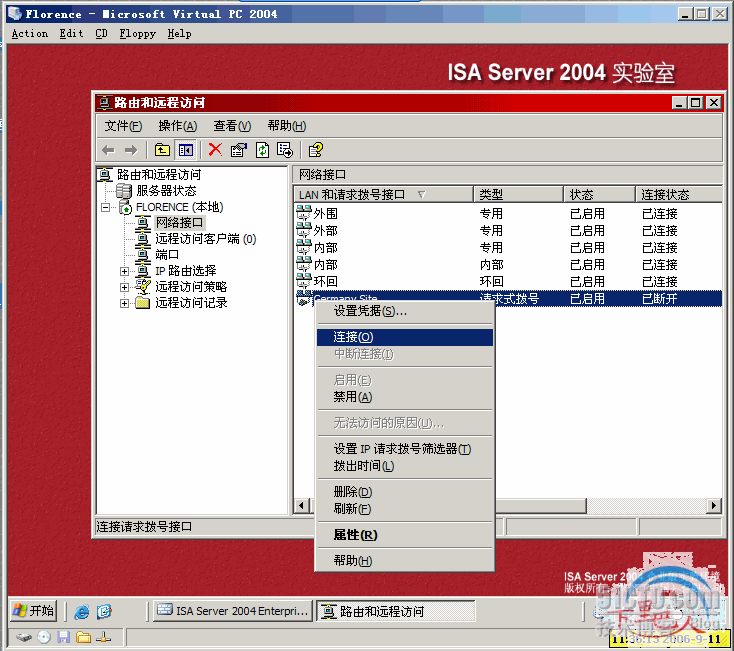The image size is (734, 651).
Task: Select 远程访问客户端 (0) in tree
Action: click(206, 239)
